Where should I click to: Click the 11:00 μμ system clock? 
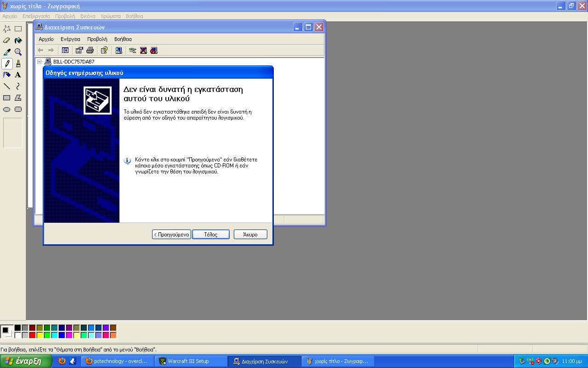572,361
